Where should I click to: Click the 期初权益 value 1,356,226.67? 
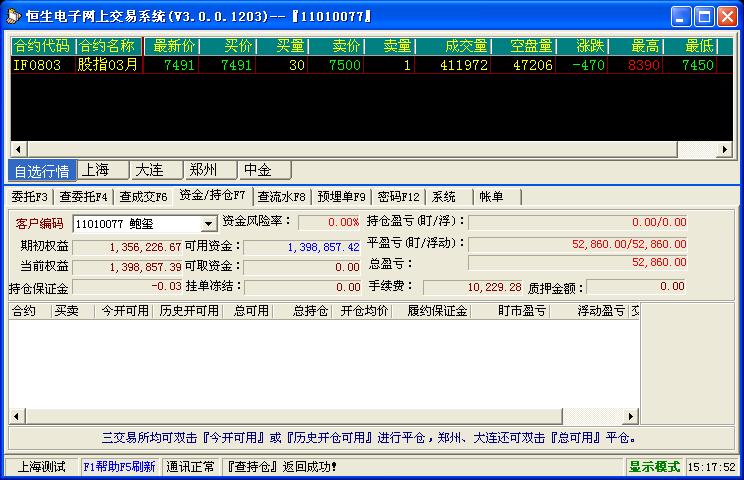pyautogui.click(x=127, y=247)
